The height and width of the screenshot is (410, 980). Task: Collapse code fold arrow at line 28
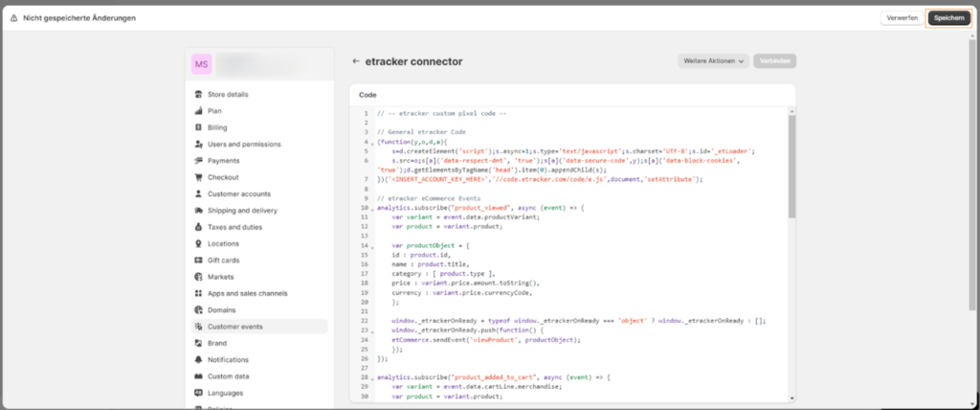coord(372,378)
